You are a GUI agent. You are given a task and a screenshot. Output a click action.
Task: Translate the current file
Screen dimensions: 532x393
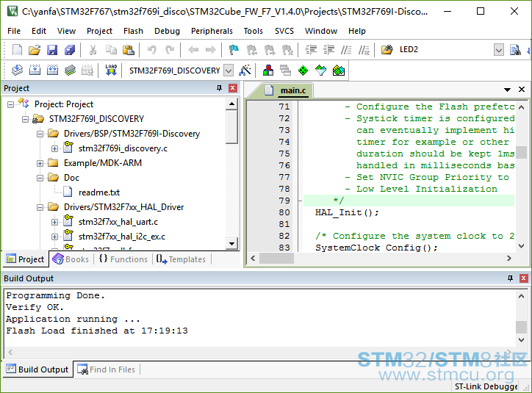pos(17,71)
